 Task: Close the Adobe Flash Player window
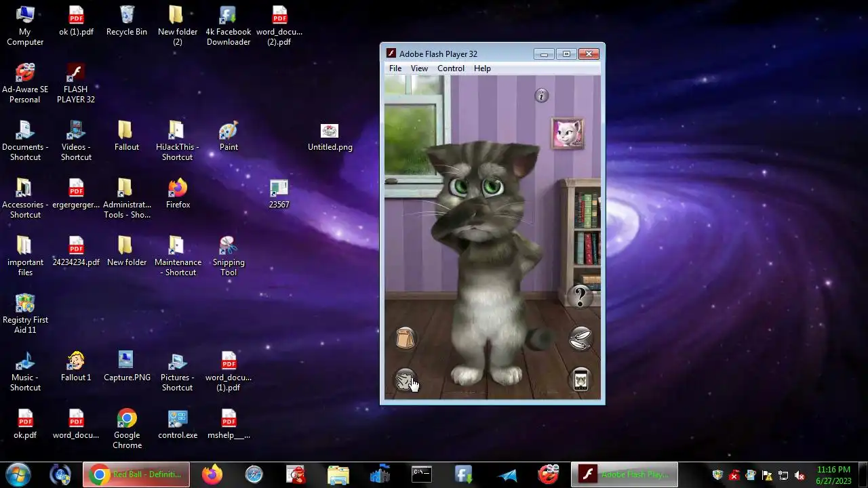(589, 54)
